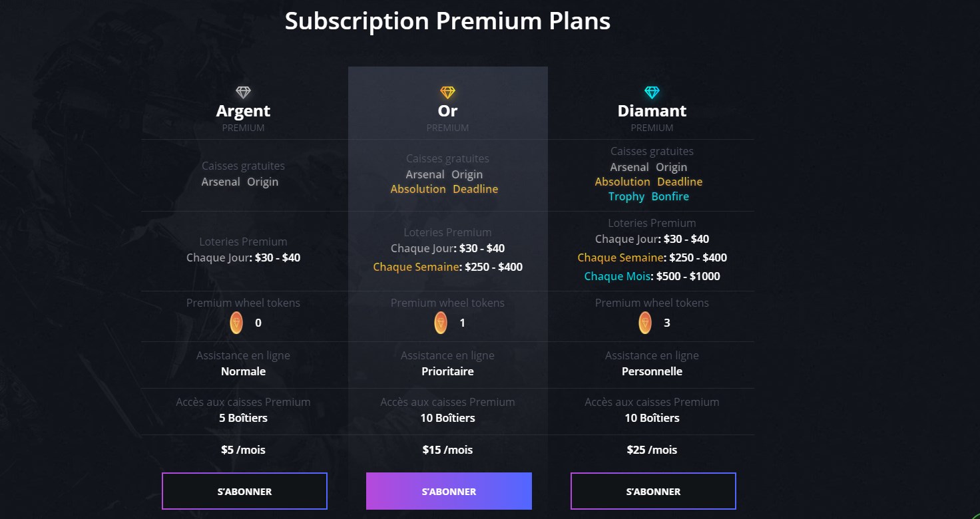The width and height of the screenshot is (980, 519).
Task: Subscribe to the Diamant premium plan
Action: click(x=653, y=491)
